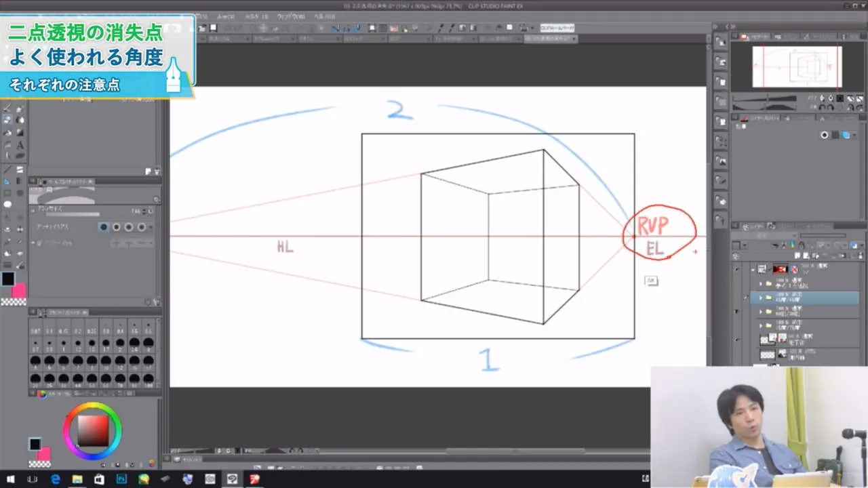868x488 pixels.
Task: Click the Navigator canvas thumbnail
Action: click(797, 66)
